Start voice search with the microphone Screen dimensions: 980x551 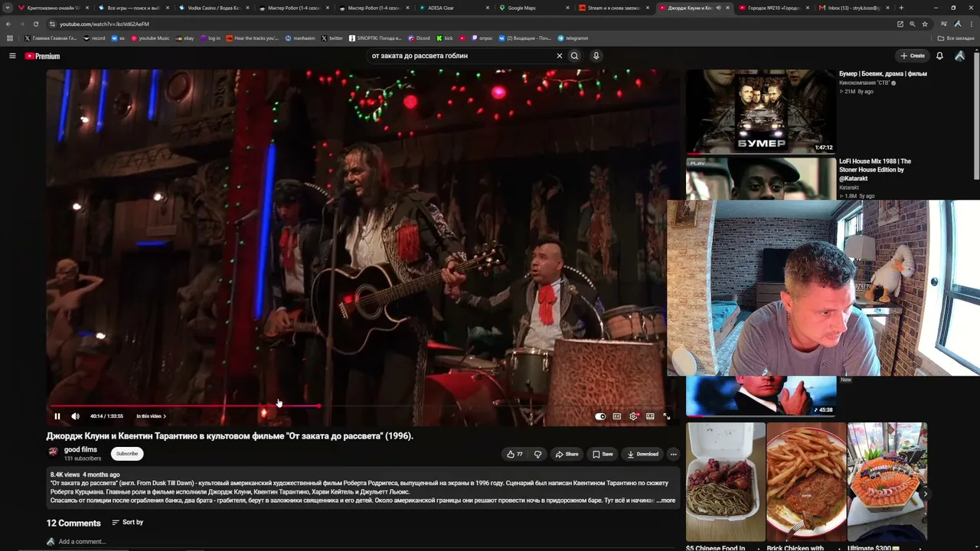(x=596, y=56)
